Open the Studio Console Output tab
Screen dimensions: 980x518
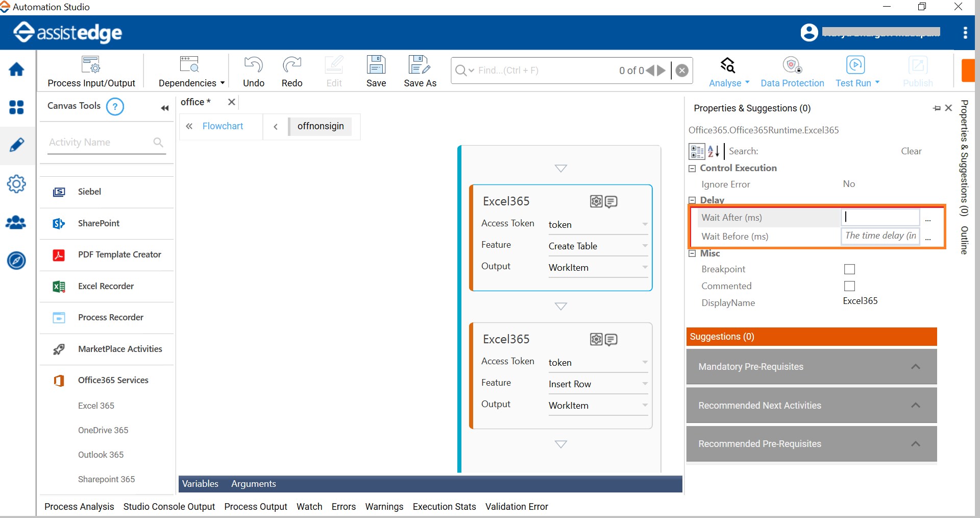coord(169,507)
